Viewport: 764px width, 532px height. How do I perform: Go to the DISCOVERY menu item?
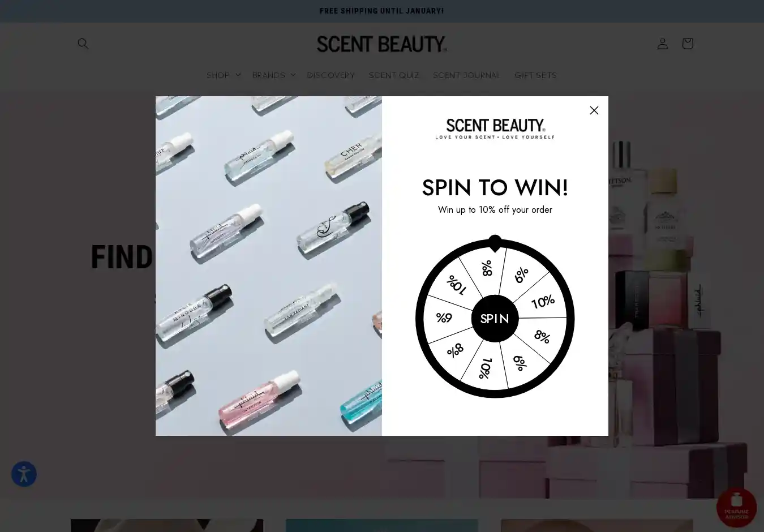[331, 75]
